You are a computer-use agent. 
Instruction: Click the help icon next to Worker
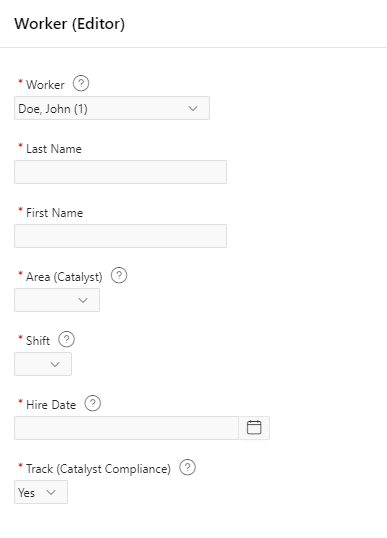81,84
